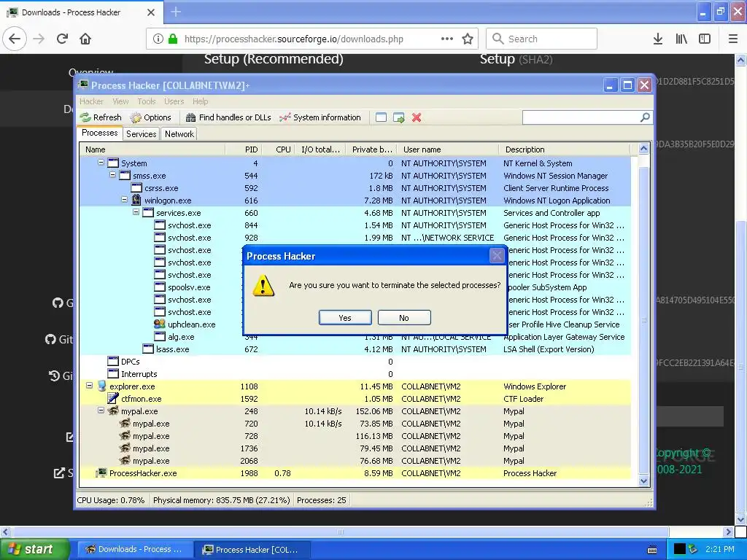The height and width of the screenshot is (560, 747).
Task: Open the Windows start menu
Action: 34,550
